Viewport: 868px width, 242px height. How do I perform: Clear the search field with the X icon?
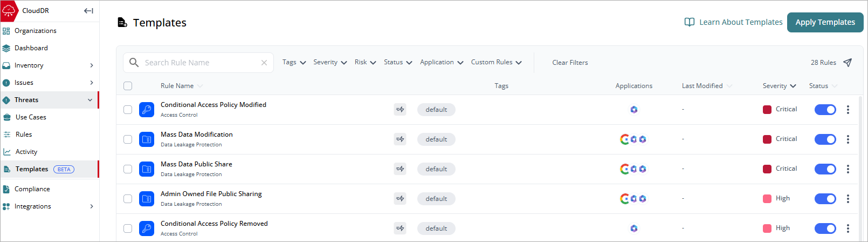point(264,63)
